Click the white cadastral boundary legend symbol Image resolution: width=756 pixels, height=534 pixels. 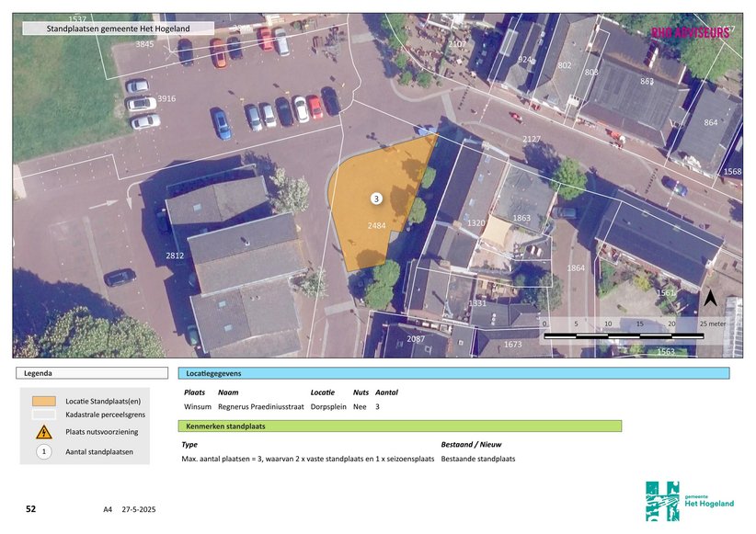pyautogui.click(x=43, y=415)
